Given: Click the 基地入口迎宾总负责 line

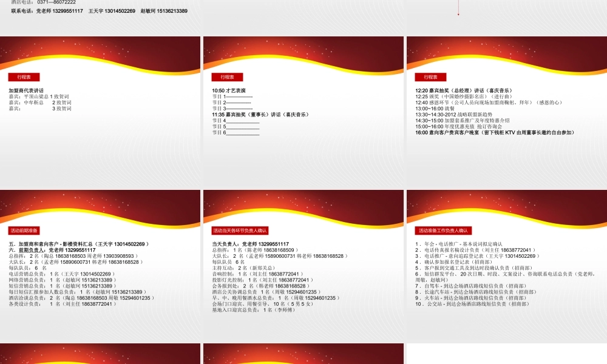Looking at the screenshot, I should click(254, 310).
